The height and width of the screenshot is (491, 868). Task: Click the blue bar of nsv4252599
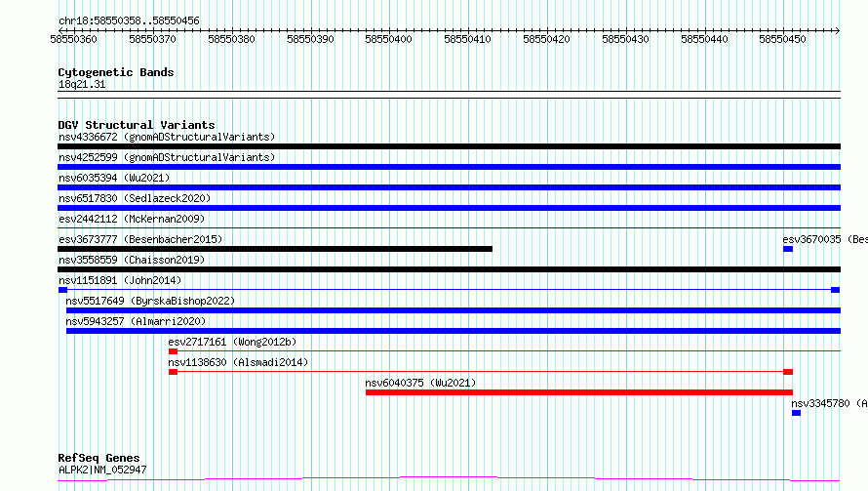449,167
